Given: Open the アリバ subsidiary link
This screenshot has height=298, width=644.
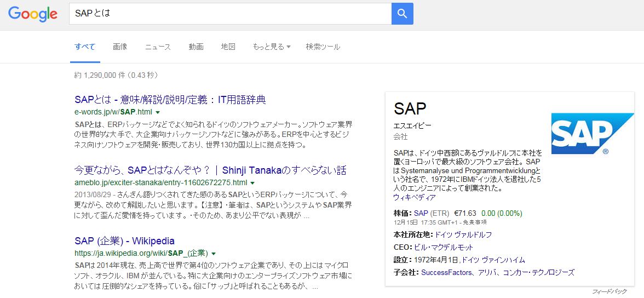Looking at the screenshot, I should click(x=488, y=272).
